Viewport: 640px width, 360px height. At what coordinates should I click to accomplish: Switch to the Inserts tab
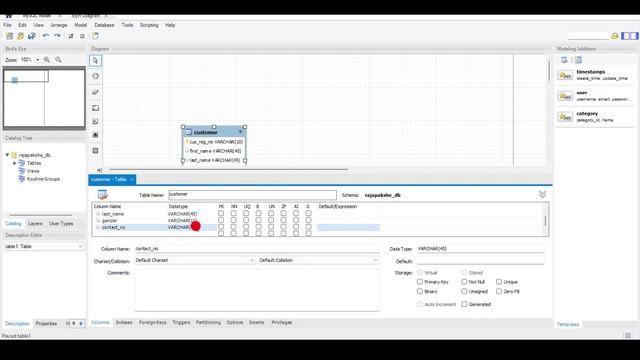tap(256, 322)
